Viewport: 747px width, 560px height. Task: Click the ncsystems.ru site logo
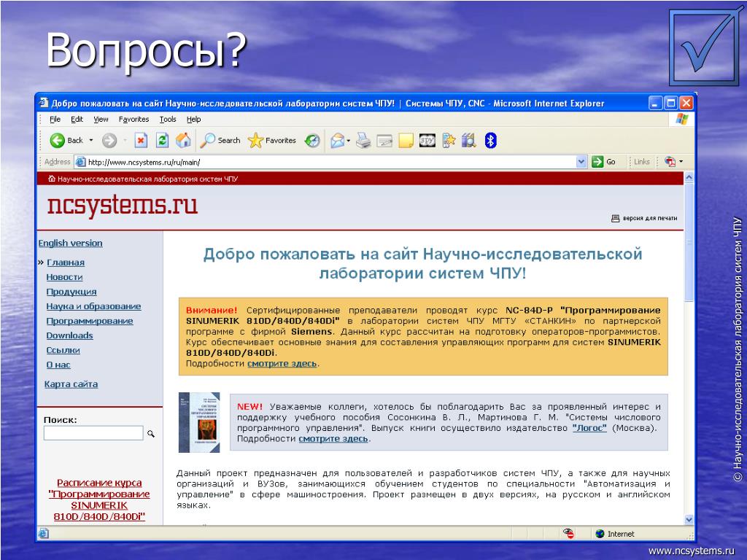[123, 205]
